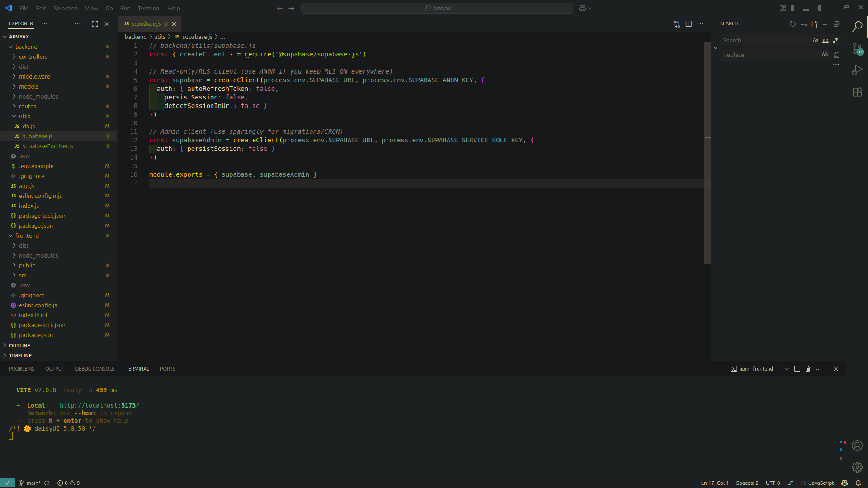
Task: View search results as tree icon
Action: [x=826, y=24]
